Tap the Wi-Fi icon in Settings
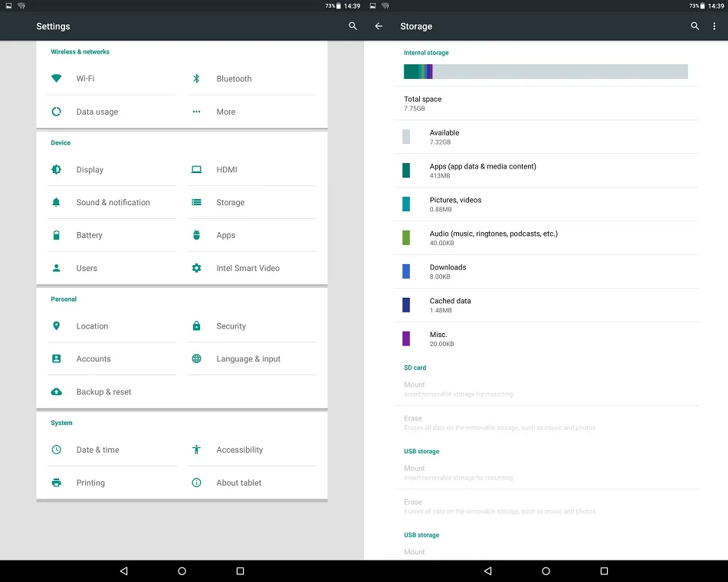The height and width of the screenshot is (582, 728). (x=56, y=78)
